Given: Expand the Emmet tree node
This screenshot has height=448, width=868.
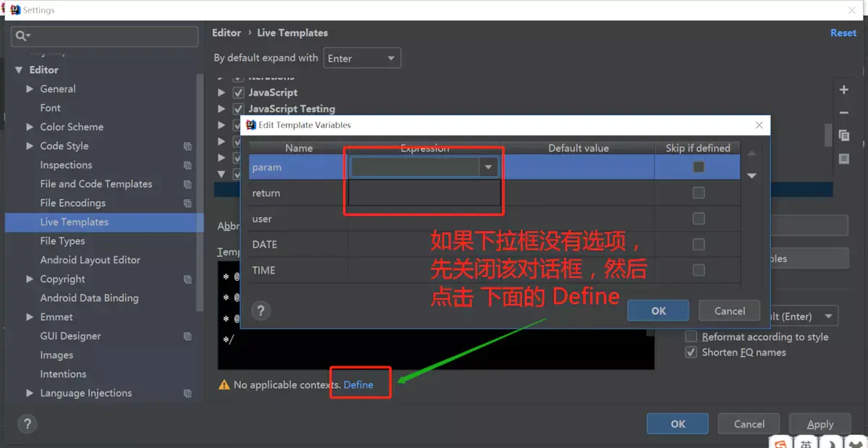Looking at the screenshot, I should coord(30,317).
